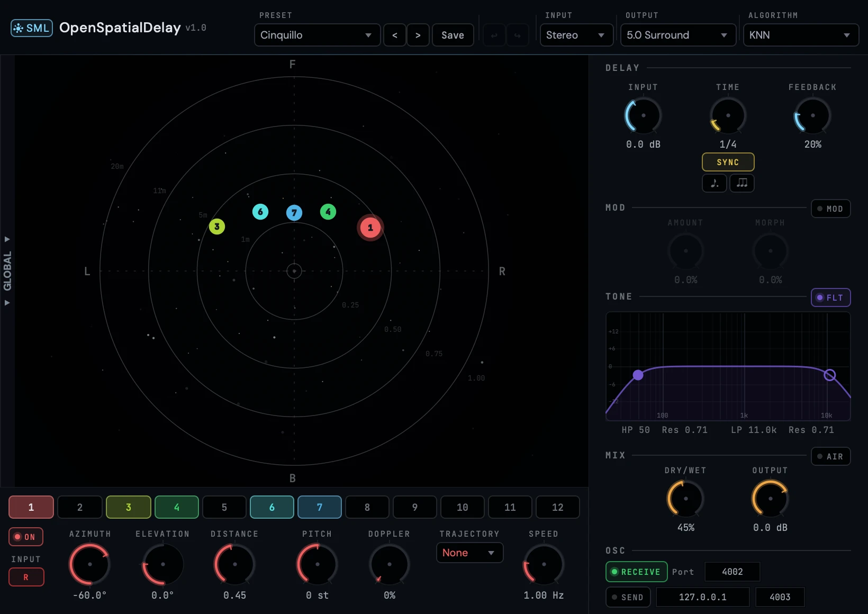Image resolution: width=868 pixels, height=614 pixels.
Task: Click the DRY/WET mix knob
Action: pos(686,499)
